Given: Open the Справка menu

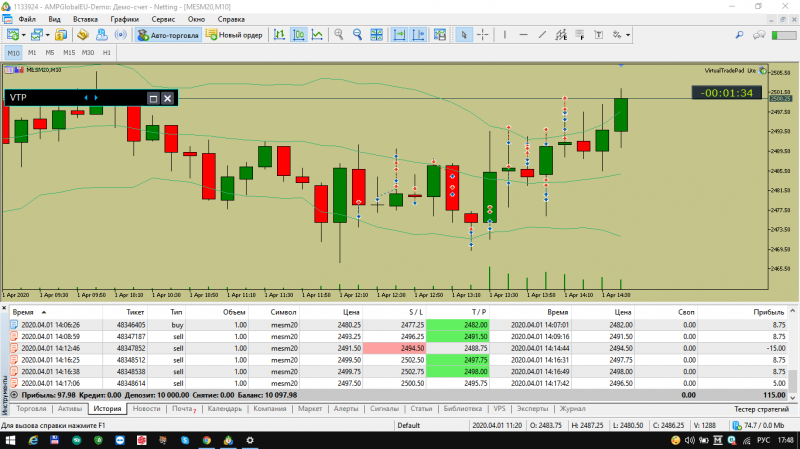Looking at the screenshot, I should point(231,19).
